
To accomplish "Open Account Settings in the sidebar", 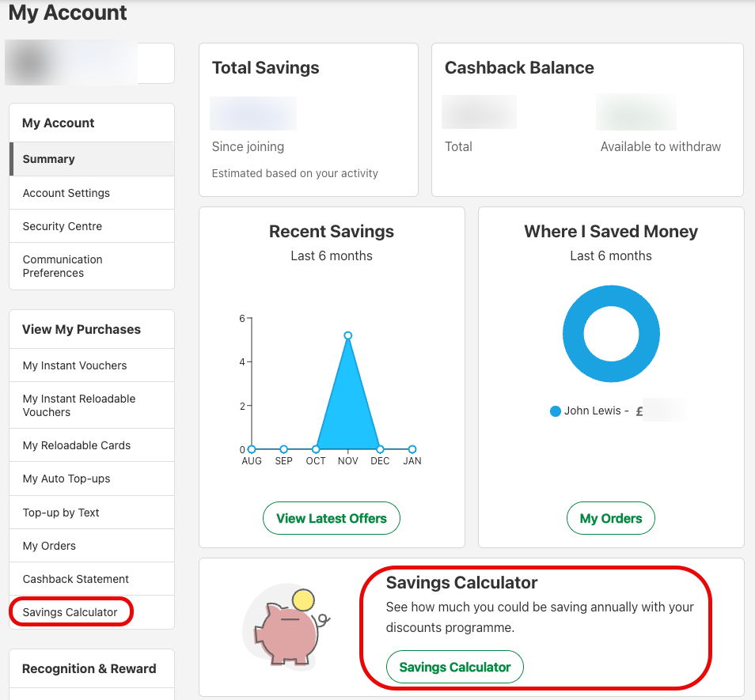I will point(66,193).
